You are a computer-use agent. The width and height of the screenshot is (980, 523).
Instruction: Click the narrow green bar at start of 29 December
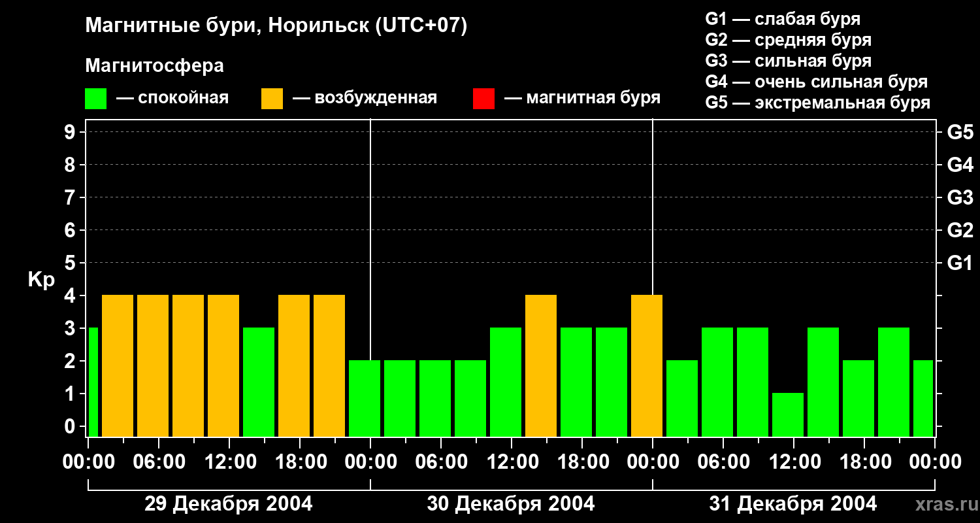pos(93,382)
